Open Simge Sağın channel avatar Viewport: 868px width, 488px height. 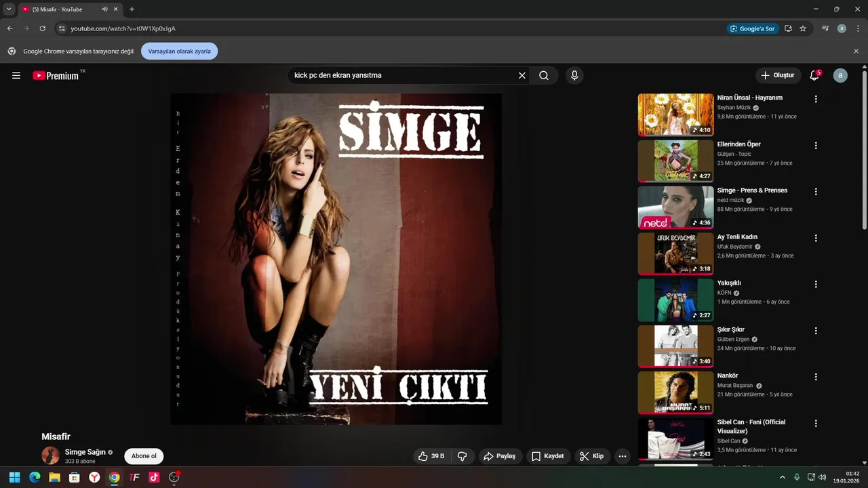click(x=50, y=455)
